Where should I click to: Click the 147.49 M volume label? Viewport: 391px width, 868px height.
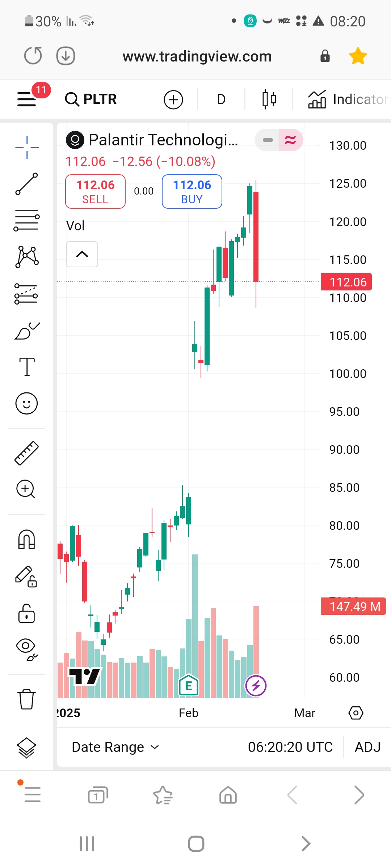tap(353, 606)
